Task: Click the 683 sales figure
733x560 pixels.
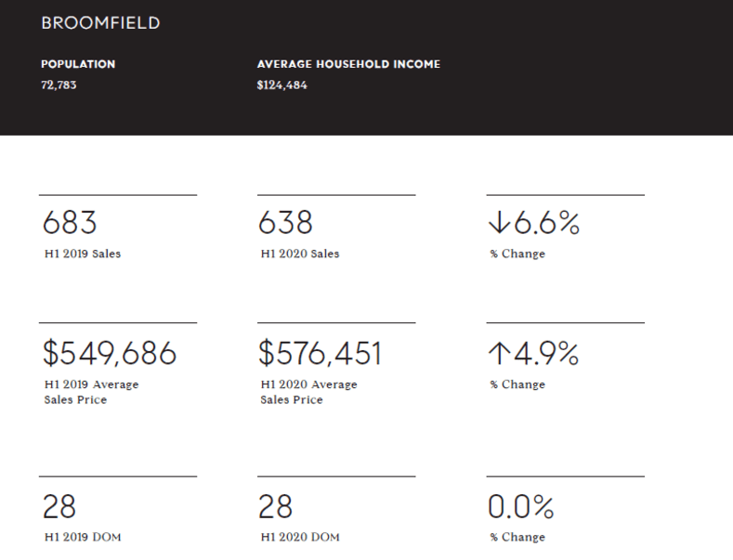Action: pyautogui.click(x=71, y=224)
